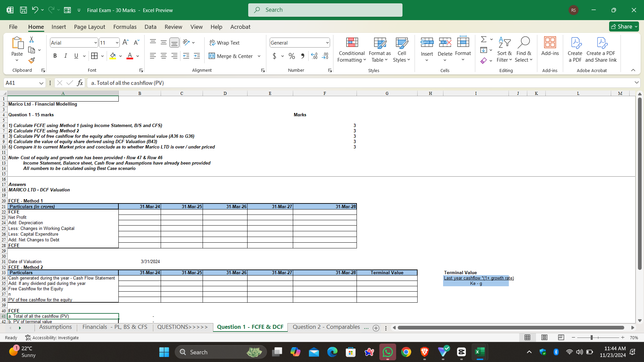The image size is (644, 362).
Task: Open WhatsApp from the taskbar
Action: pyautogui.click(x=387, y=352)
